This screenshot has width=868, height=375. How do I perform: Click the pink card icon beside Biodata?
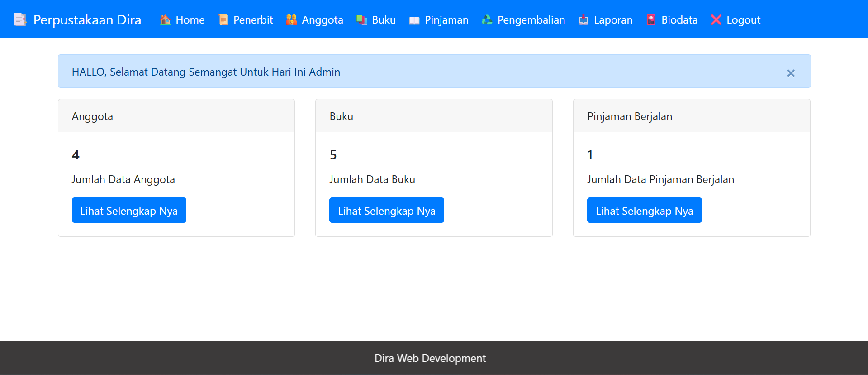coord(651,20)
